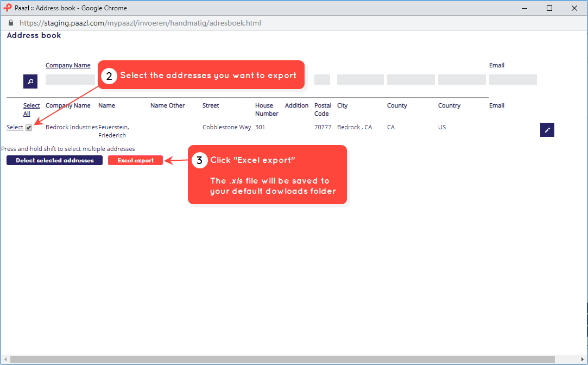588x365 pixels.
Task: Click the Cobblestone Way street cell
Action: 226,127
